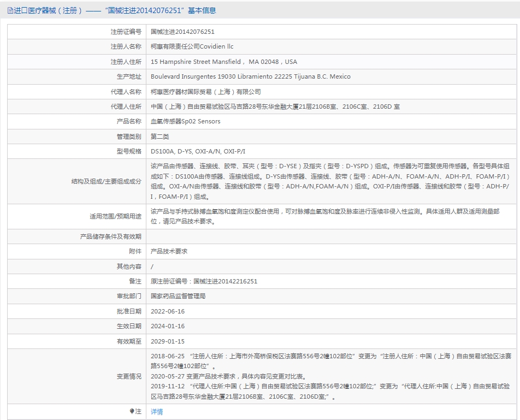Select management class value 第二类

coord(160,137)
